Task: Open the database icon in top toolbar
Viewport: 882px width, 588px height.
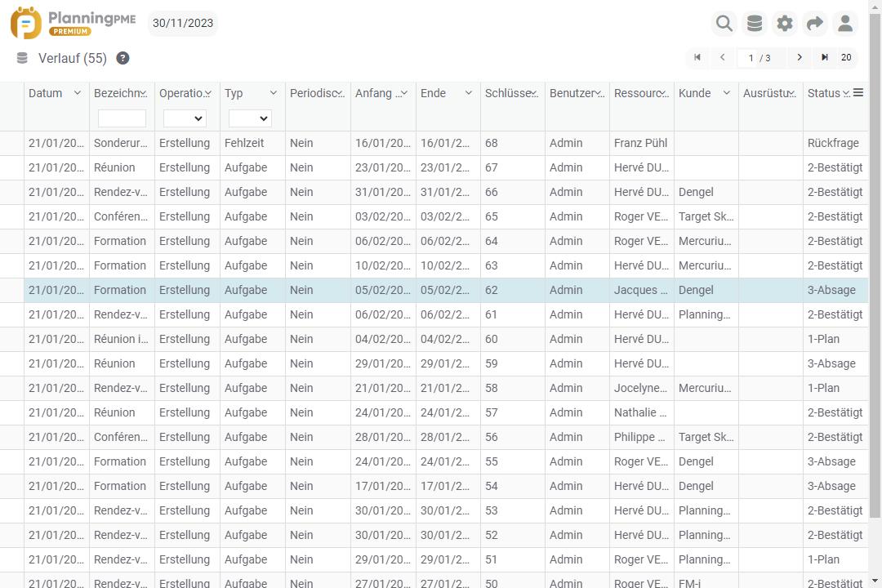Action: [x=755, y=24]
